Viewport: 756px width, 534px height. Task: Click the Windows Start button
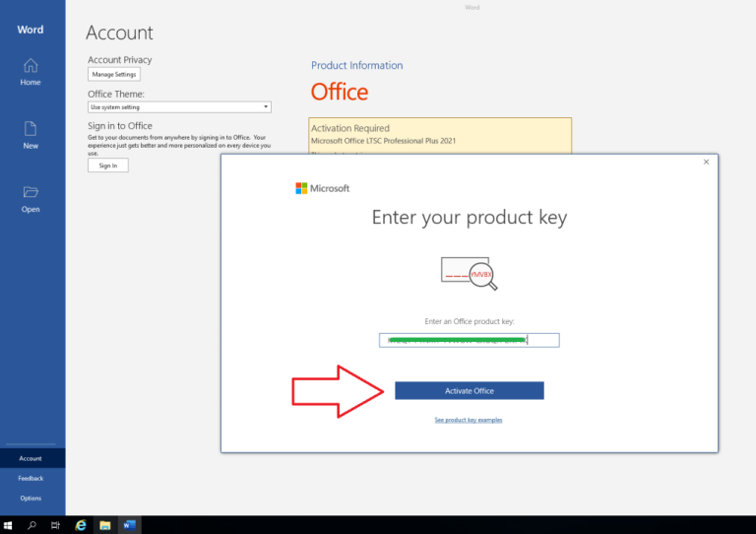click(x=9, y=525)
